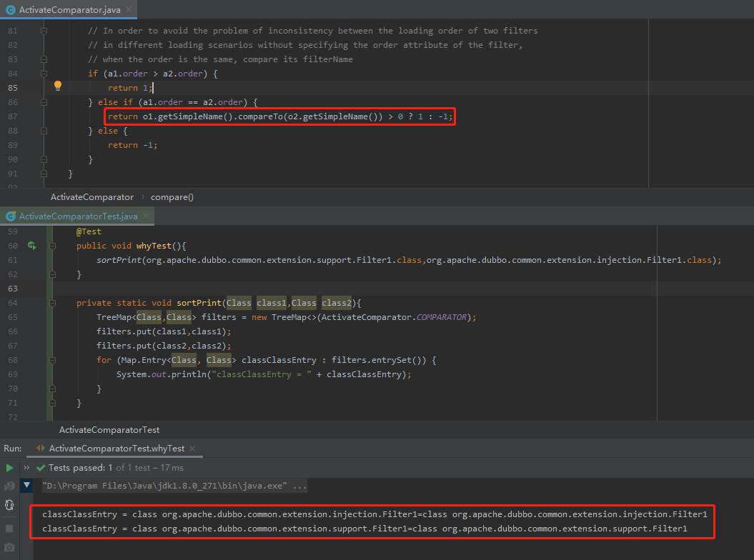Click fold end marker at line 71
Screen dimensions: 754x560
52,403
